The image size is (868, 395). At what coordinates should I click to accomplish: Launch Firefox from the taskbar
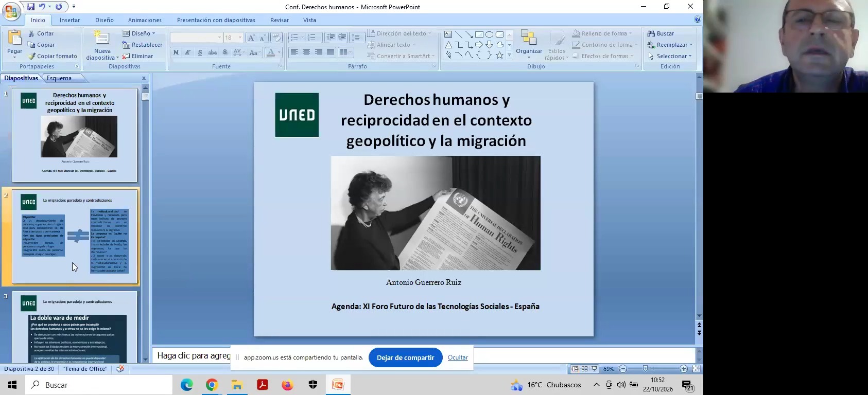coord(287,385)
